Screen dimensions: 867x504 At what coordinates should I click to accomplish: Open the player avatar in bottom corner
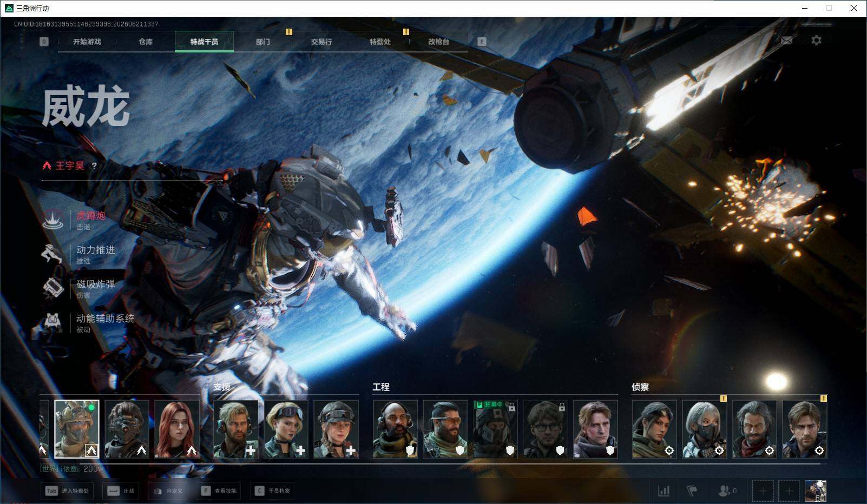pyautogui.click(x=816, y=491)
